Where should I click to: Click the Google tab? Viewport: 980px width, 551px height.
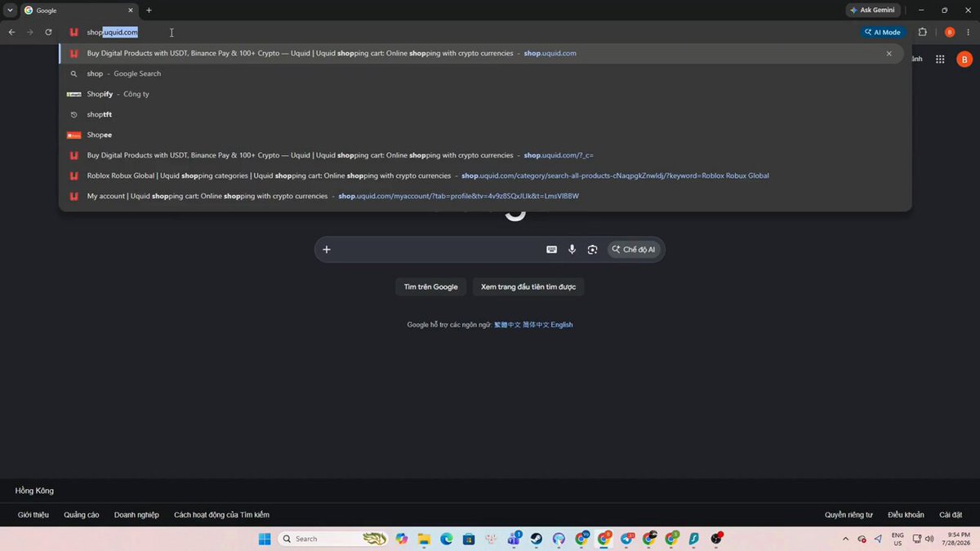(x=79, y=11)
